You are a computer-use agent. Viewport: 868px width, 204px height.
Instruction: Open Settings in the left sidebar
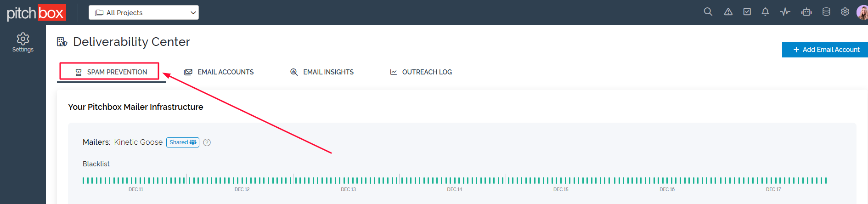pos(23,42)
